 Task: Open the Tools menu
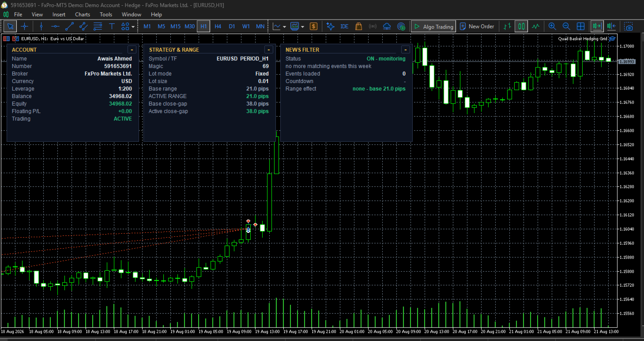point(106,15)
